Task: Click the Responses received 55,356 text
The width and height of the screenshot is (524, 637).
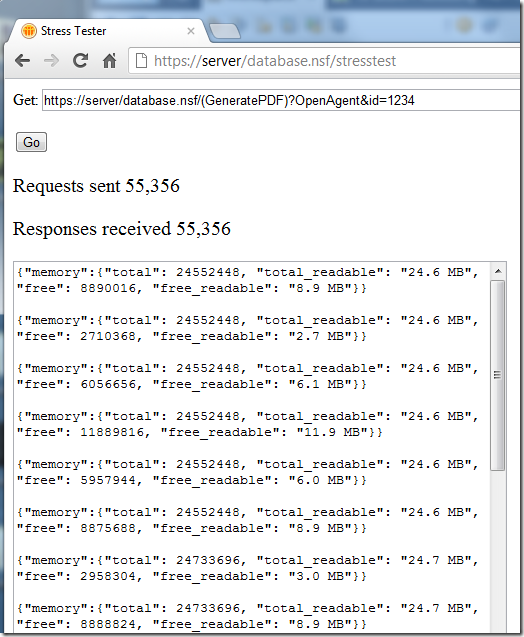Action: tap(121, 229)
